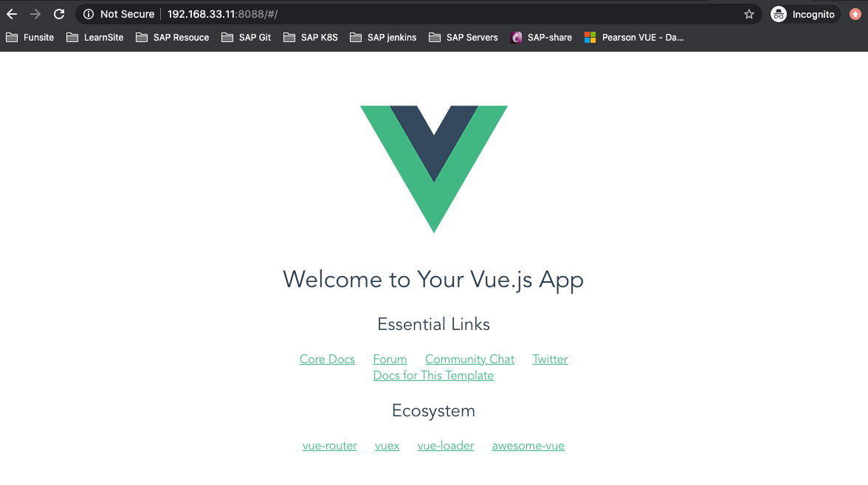Click the forward navigation arrow
The height and width of the screenshot is (485, 868).
click(35, 15)
